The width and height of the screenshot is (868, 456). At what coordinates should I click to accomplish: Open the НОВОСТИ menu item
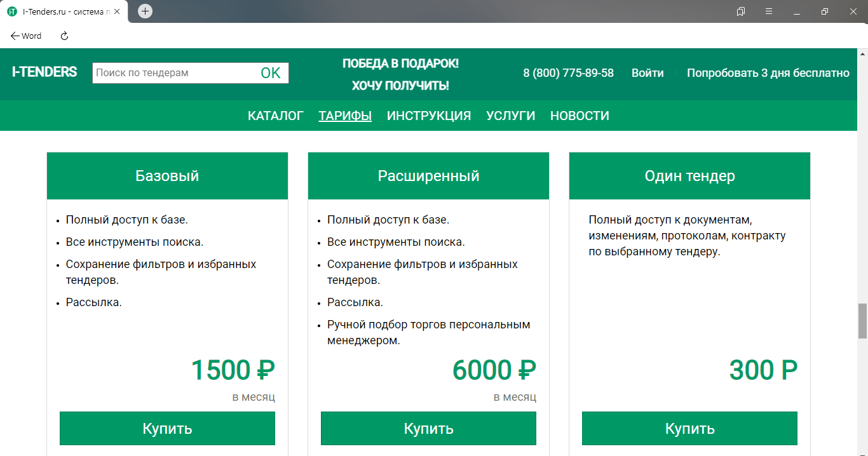(x=580, y=116)
